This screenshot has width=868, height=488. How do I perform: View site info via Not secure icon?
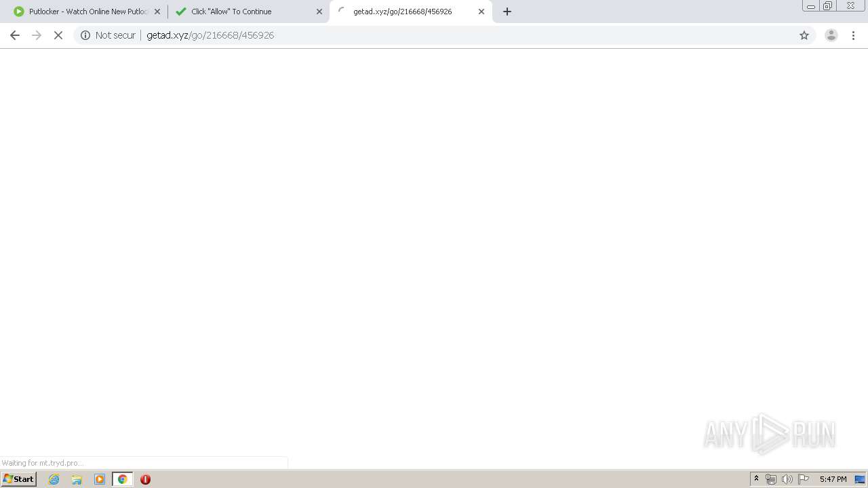tap(85, 35)
